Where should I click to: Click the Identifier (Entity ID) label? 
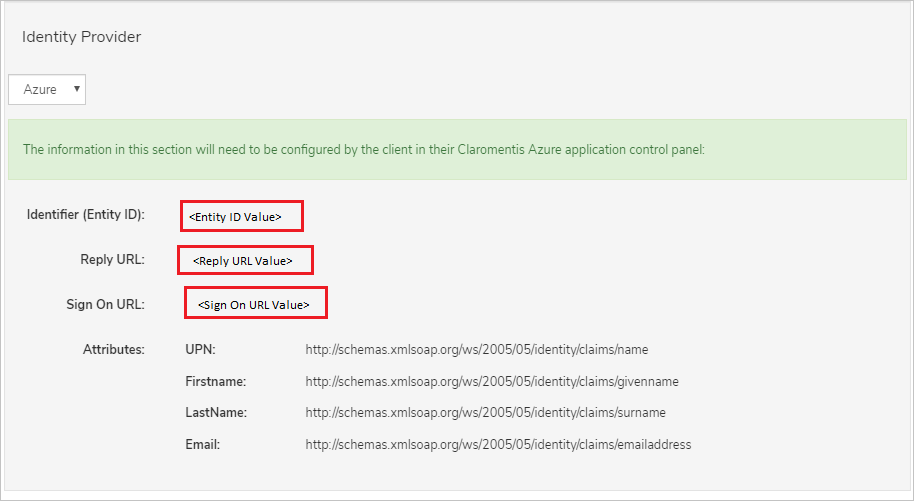(86, 215)
